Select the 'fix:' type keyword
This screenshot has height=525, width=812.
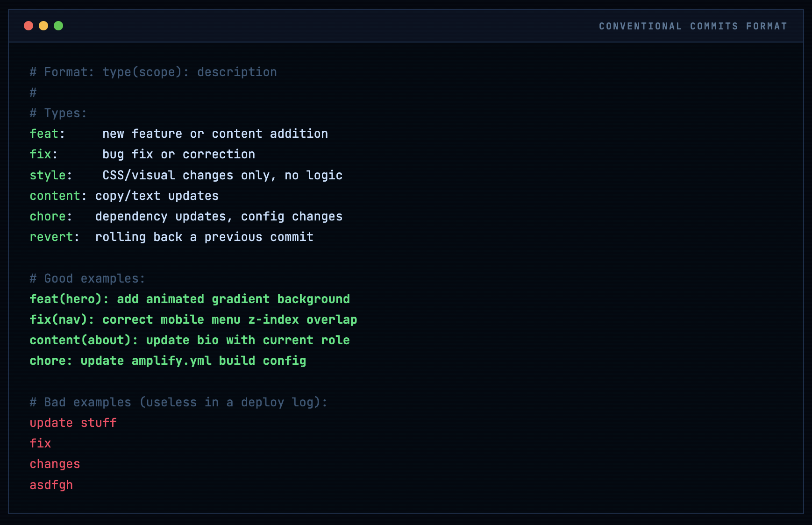[x=43, y=155]
